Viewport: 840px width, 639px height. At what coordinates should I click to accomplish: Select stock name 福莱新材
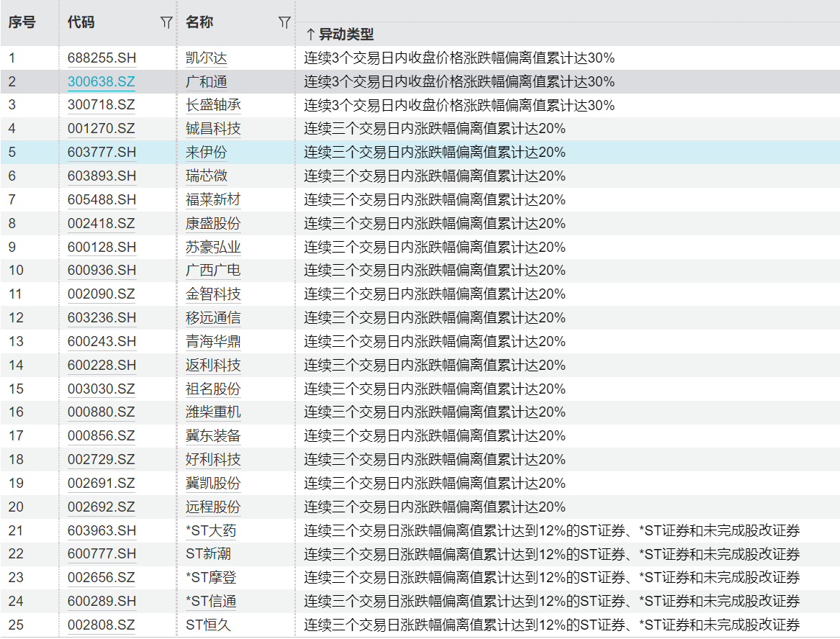pyautogui.click(x=213, y=200)
